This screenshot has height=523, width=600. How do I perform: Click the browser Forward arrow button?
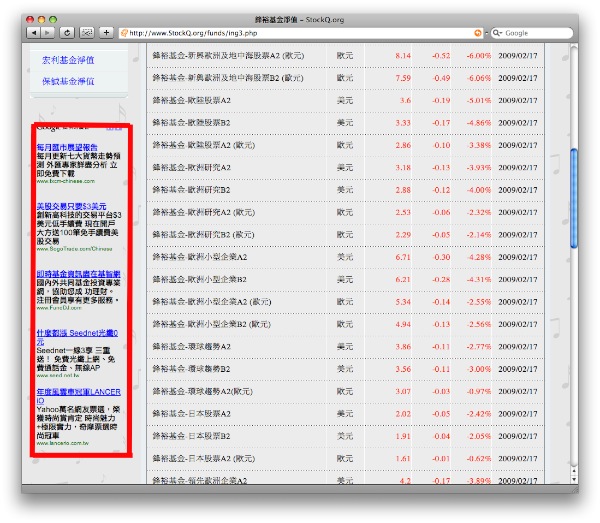click(48, 33)
